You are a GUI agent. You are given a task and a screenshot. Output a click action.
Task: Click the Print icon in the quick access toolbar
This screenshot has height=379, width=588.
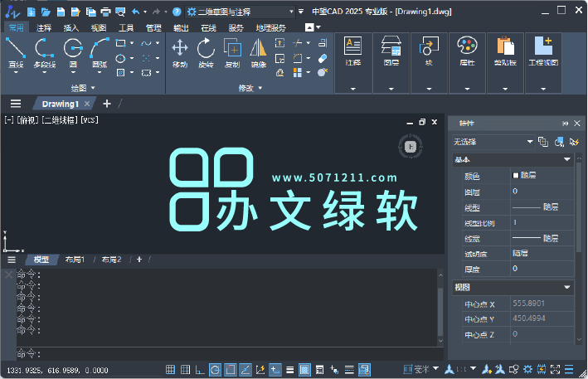106,12
